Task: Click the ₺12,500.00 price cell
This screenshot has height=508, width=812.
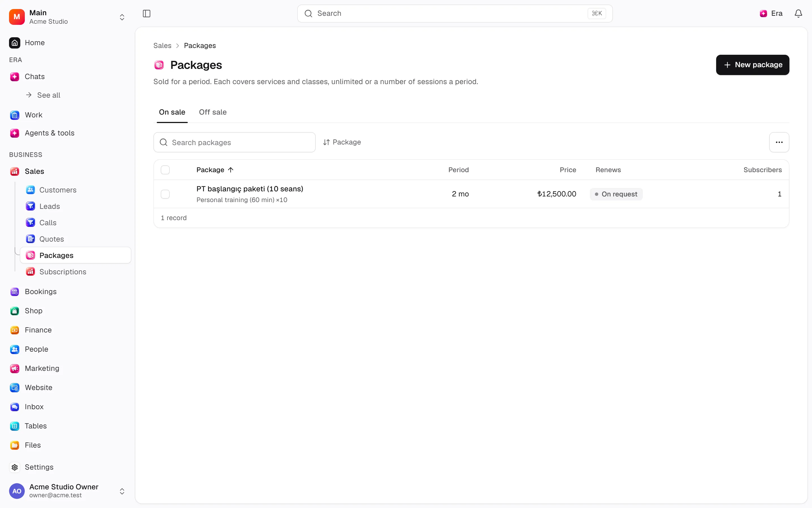Action: click(557, 194)
